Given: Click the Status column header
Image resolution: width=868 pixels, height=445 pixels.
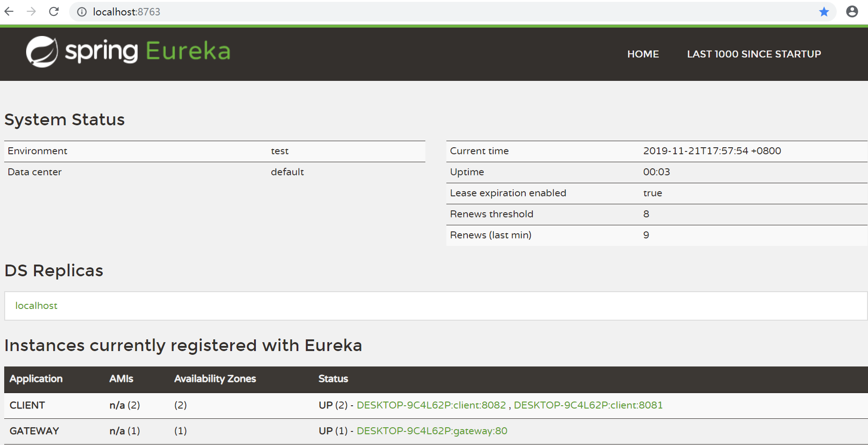Looking at the screenshot, I should (x=333, y=379).
